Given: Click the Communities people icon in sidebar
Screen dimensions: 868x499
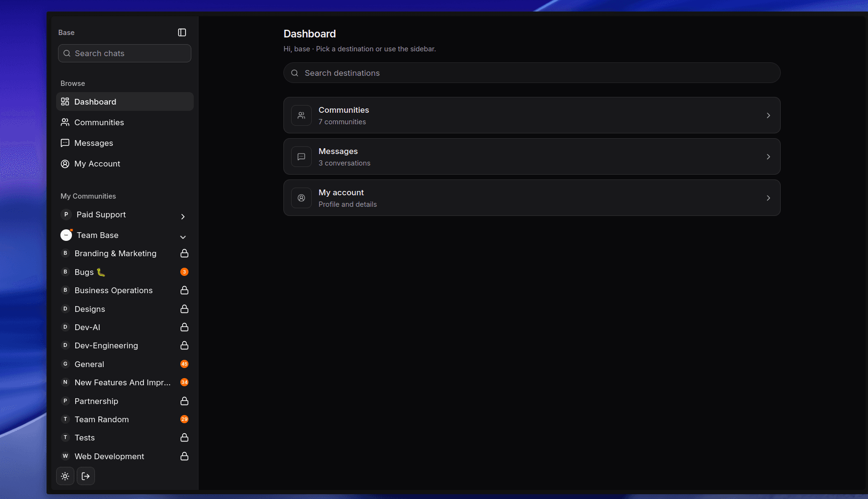Looking at the screenshot, I should click(65, 122).
